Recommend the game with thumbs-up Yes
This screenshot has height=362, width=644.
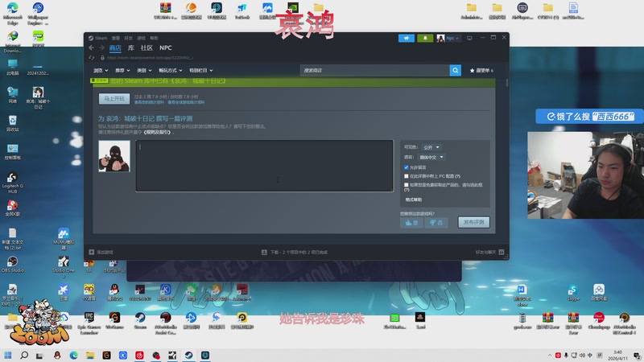(411, 223)
